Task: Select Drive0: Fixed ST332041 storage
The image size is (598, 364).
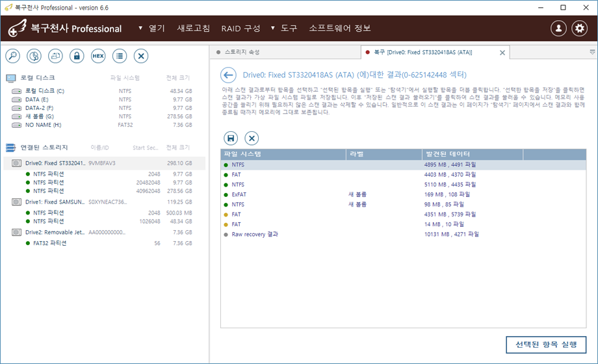Action: (x=104, y=163)
